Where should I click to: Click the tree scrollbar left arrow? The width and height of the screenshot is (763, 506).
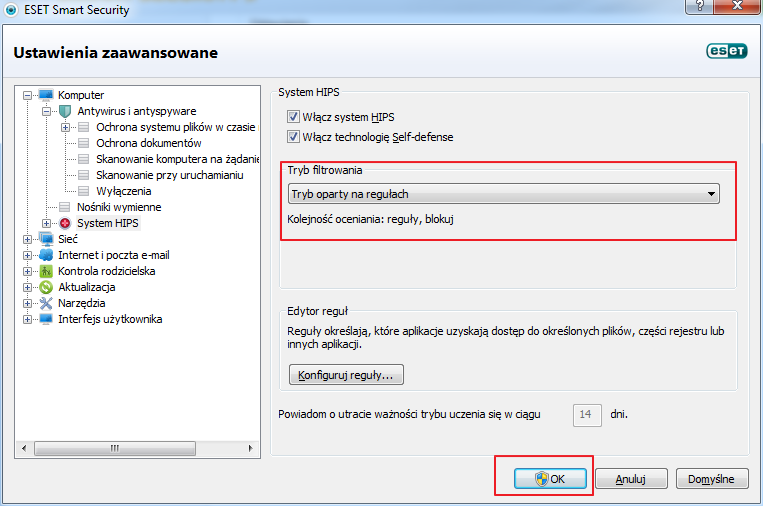pyautogui.click(x=24, y=448)
